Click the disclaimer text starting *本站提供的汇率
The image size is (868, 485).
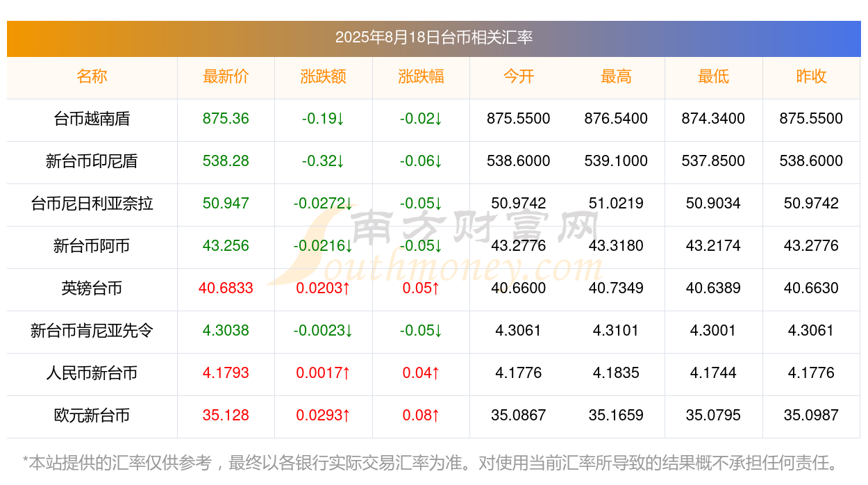pos(433,463)
